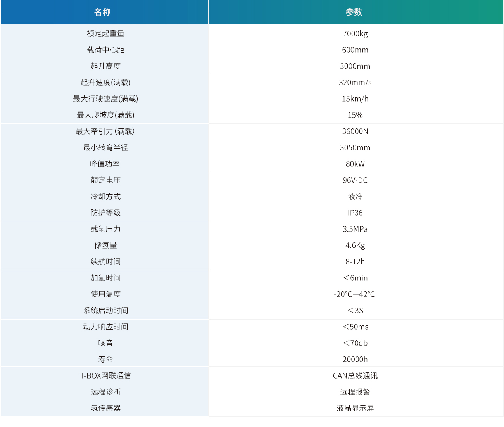Click the 参数 column header

point(354,12)
